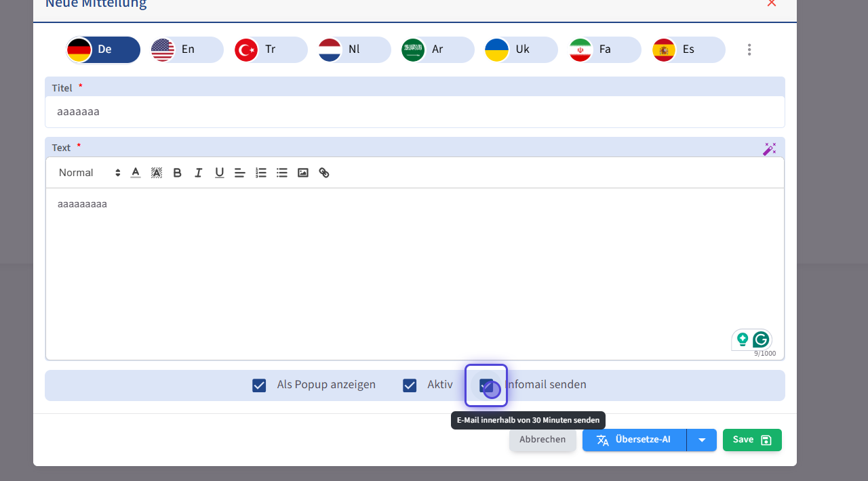Select the Turkish 'Tr' language tab

pos(271,49)
